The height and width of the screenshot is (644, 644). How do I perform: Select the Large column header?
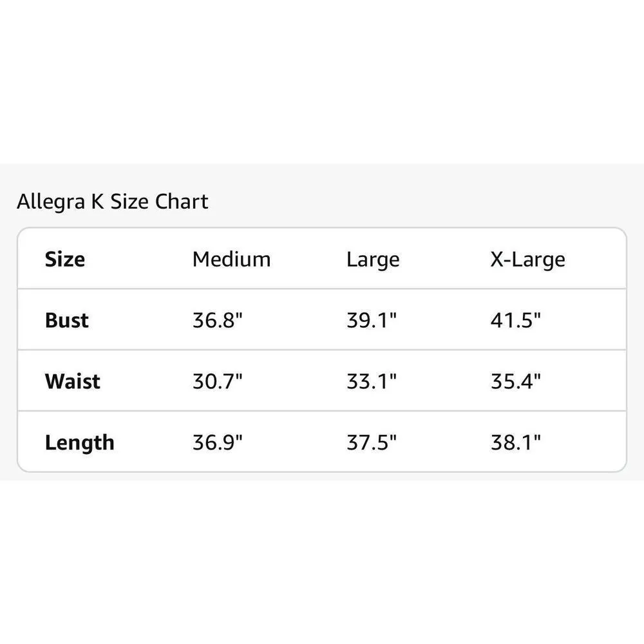coord(373,260)
